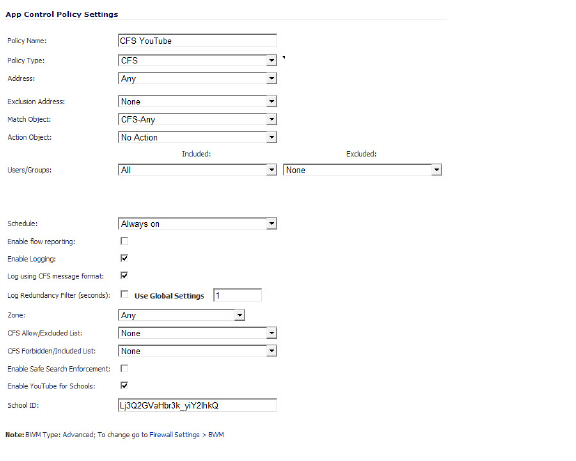This screenshot has width=576, height=461.
Task: Open the CFS Forbidden/Included List dropdown
Action: click(x=197, y=351)
